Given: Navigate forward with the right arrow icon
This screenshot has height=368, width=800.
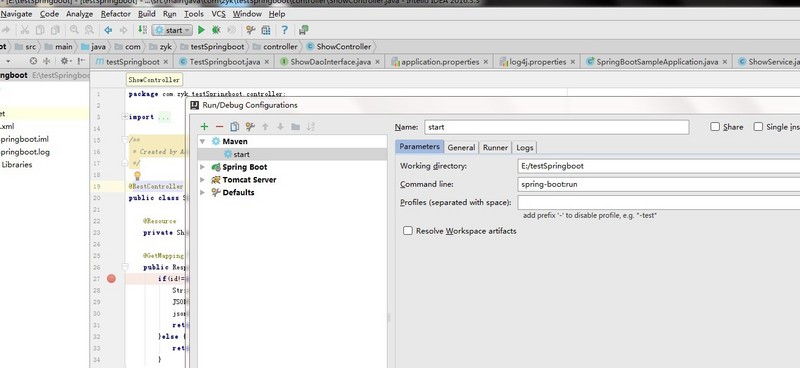Looking at the screenshot, I should 123,30.
